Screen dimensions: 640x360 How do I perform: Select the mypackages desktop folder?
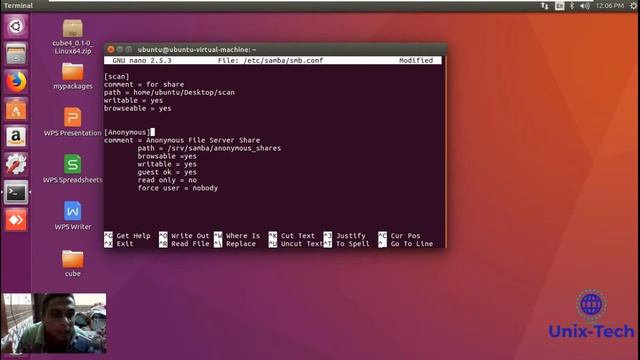(x=73, y=76)
